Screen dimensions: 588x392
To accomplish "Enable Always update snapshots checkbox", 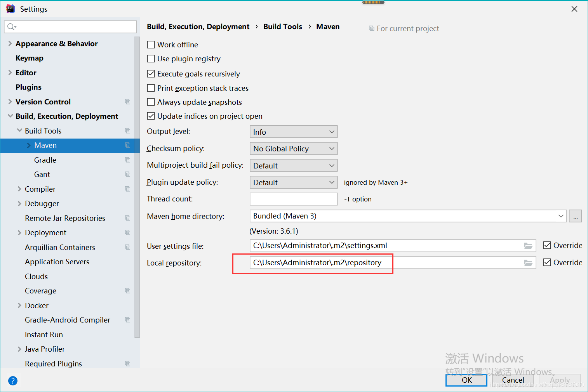I will coord(151,102).
